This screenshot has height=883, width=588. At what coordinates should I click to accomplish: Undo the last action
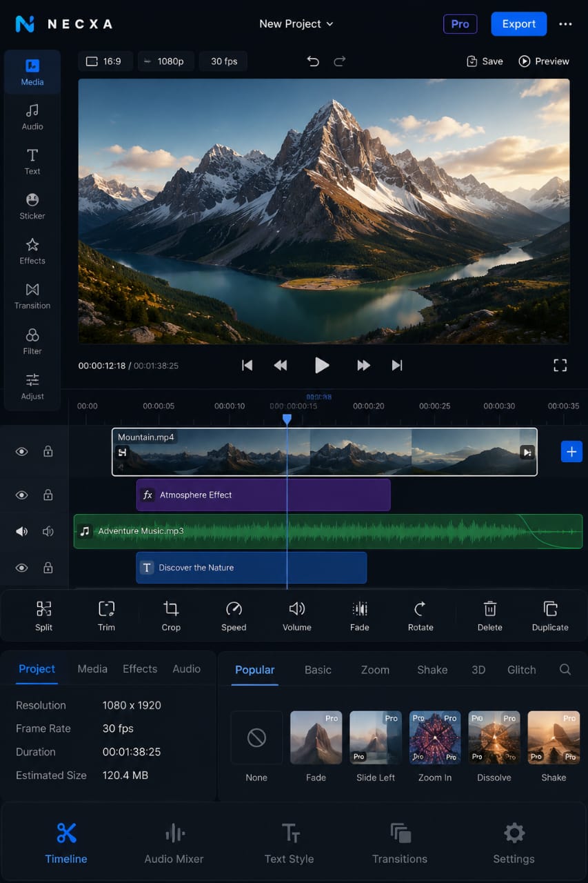pos(313,61)
